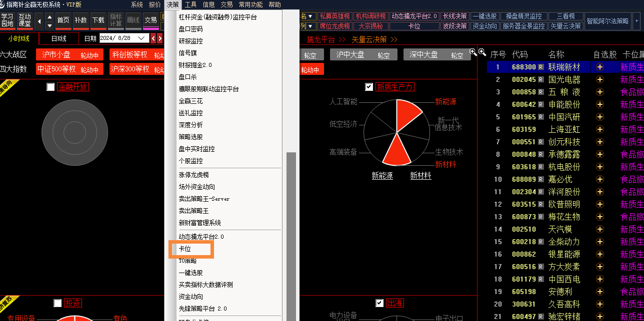The image size is (644, 321).
Task: Expand the 矢量云决策 >> link
Action: 374,39
